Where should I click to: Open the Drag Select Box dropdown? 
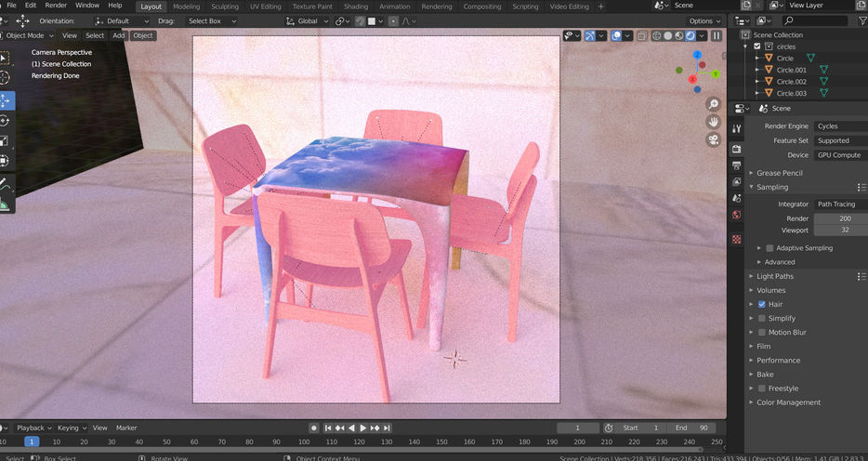coord(210,21)
